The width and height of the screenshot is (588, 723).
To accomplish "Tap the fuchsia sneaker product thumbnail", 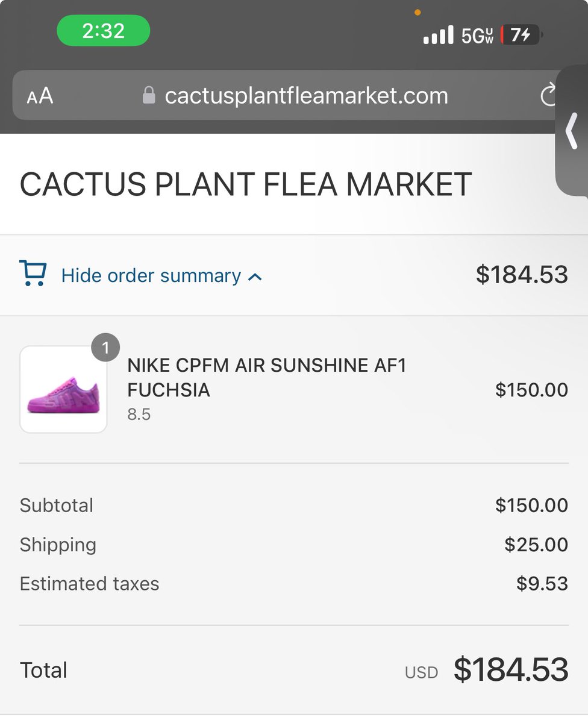I will click(63, 390).
